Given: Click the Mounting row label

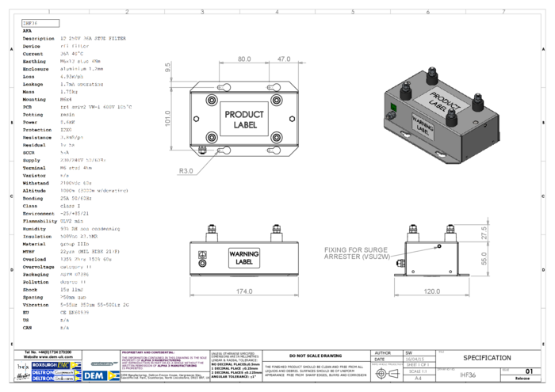Looking at the screenshot, I should 34,99.
